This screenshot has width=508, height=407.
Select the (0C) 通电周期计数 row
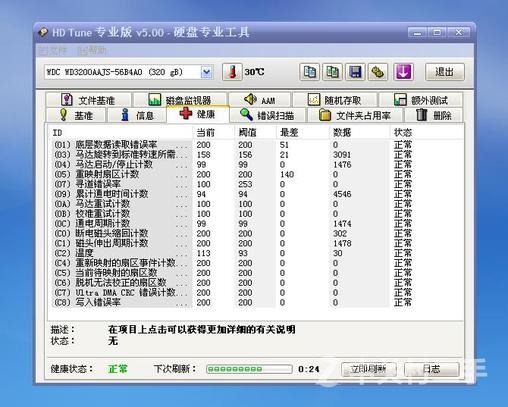pos(256,224)
